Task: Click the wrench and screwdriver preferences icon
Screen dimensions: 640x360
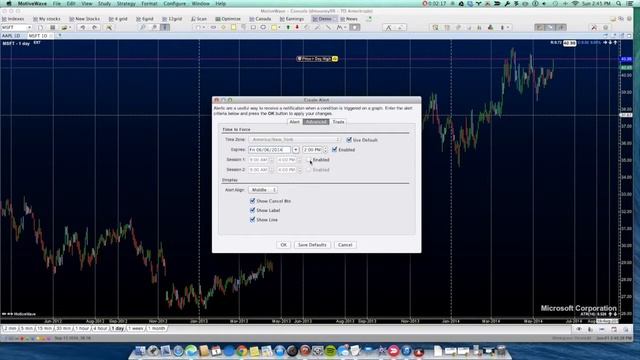Action: click(x=594, y=27)
